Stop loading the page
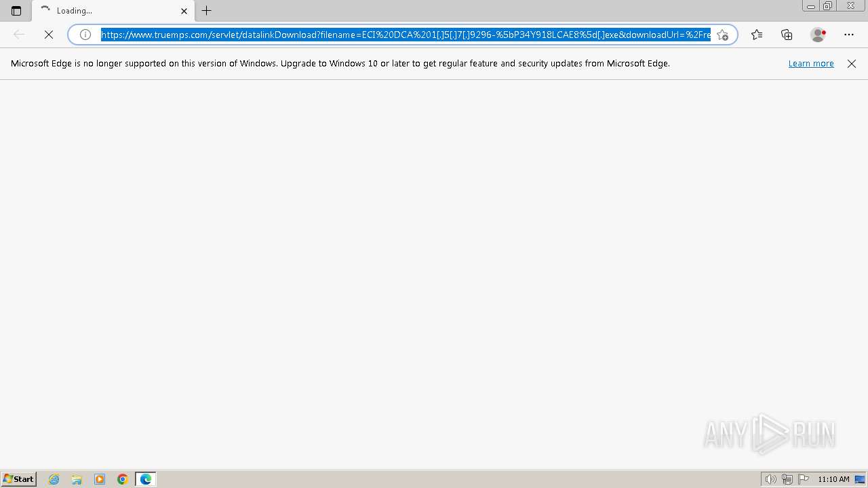 coord(49,35)
